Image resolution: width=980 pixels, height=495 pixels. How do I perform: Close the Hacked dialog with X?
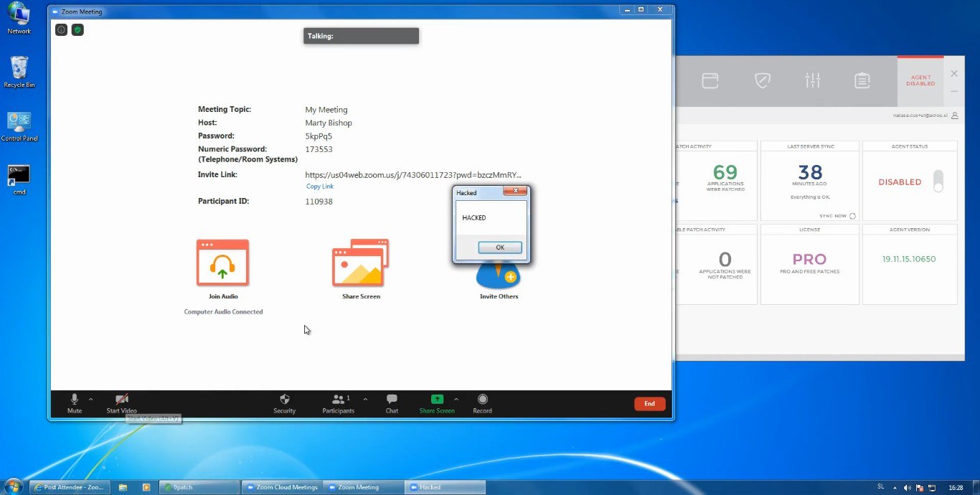pos(515,192)
